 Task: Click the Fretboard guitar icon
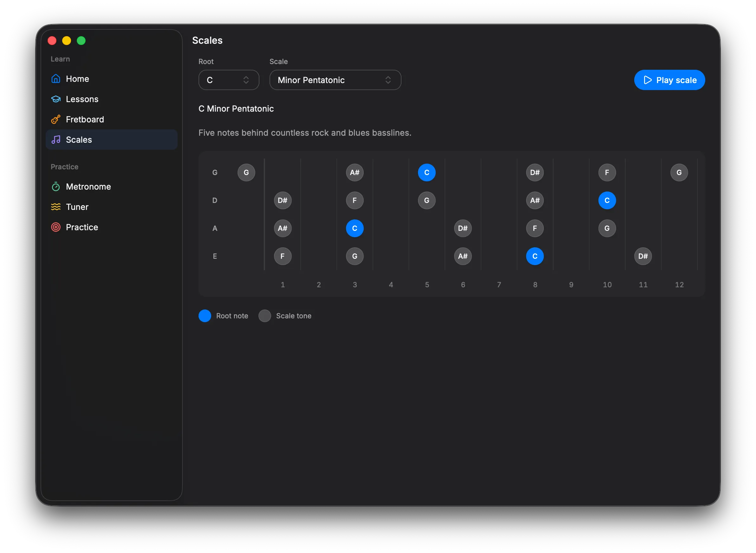pos(56,120)
